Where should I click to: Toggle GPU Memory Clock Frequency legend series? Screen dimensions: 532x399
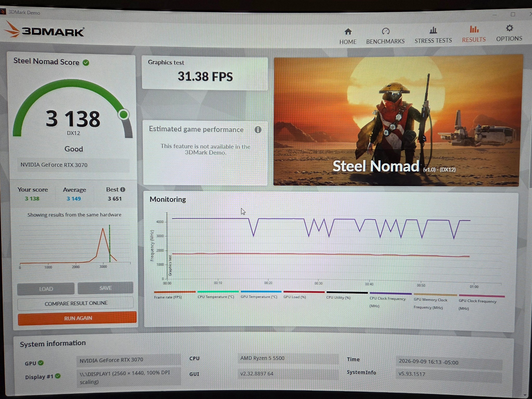(x=435, y=301)
